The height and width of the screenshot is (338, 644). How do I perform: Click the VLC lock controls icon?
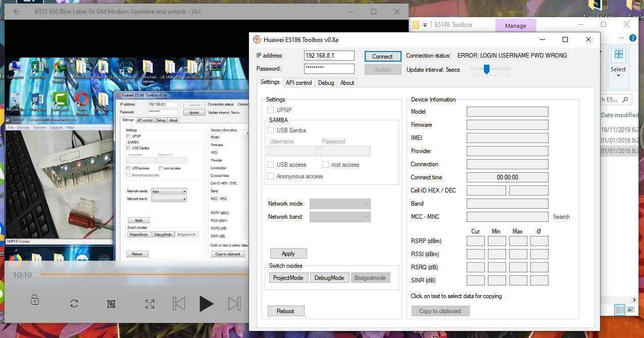click(34, 300)
